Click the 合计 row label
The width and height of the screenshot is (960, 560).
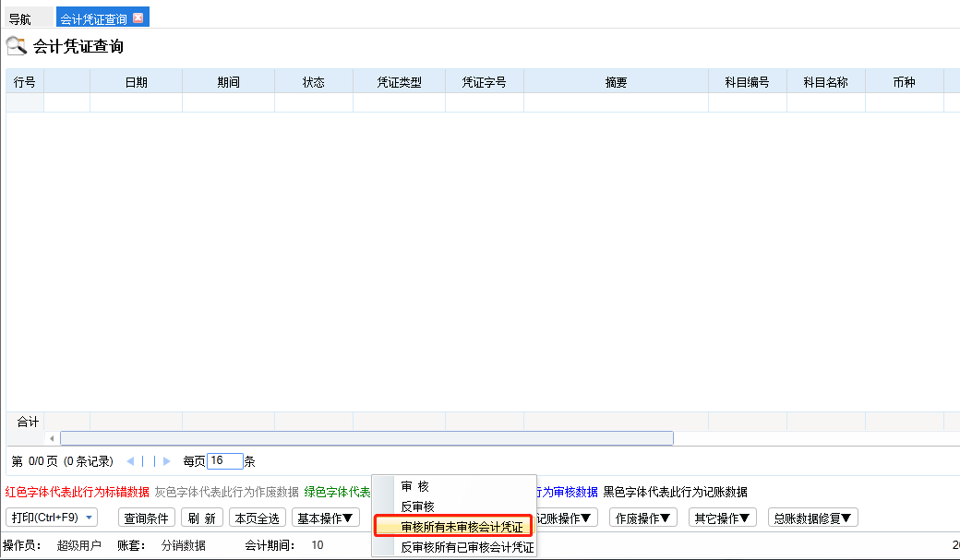click(28, 422)
